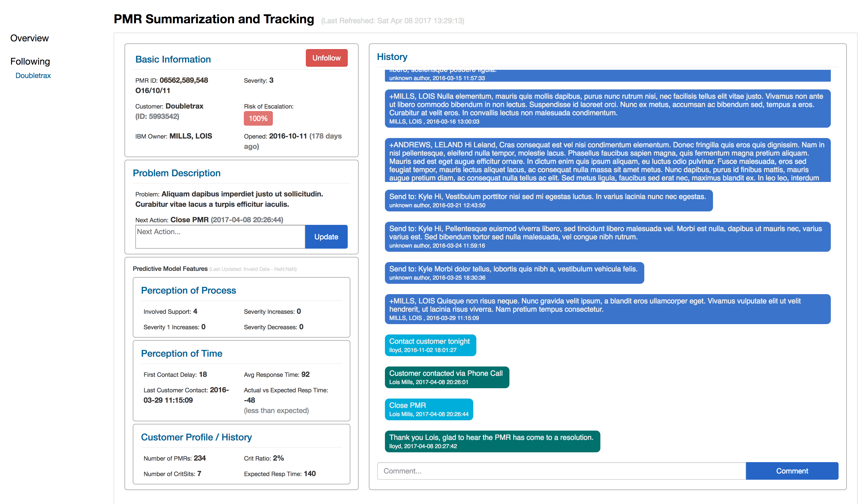Click into the Comment input box

(x=561, y=471)
